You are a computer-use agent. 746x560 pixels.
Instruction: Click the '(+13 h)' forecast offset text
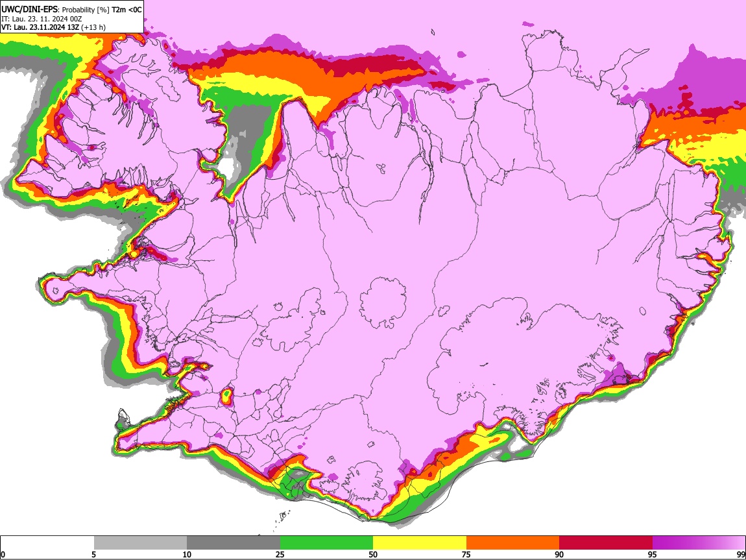click(93, 27)
